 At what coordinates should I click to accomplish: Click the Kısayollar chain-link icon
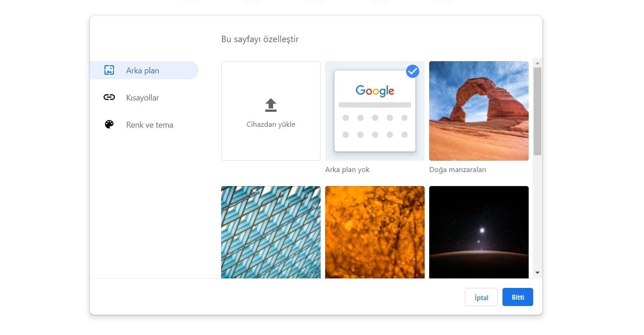[x=109, y=97]
